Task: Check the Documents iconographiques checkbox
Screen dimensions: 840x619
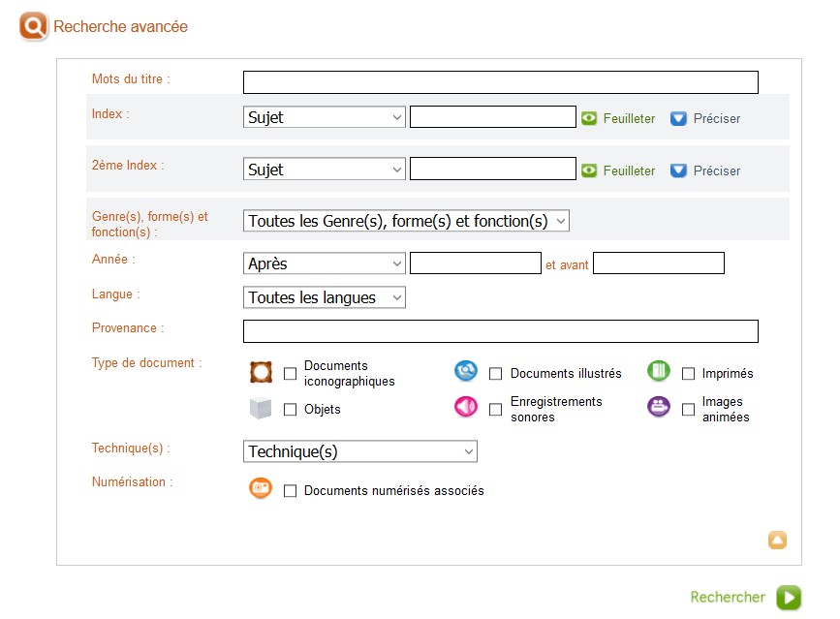Action: pos(290,374)
